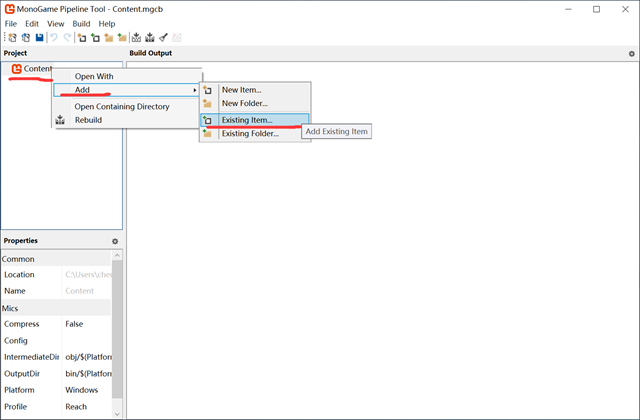Select New Folder... in the Add submenu
This screenshot has height=420, width=640.
point(243,103)
